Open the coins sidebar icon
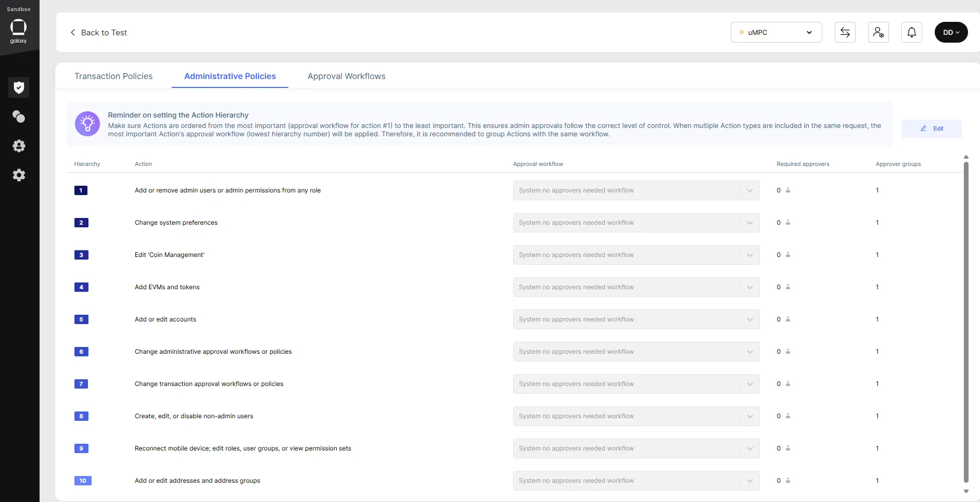Viewport: 980px width, 502px height. 19,117
